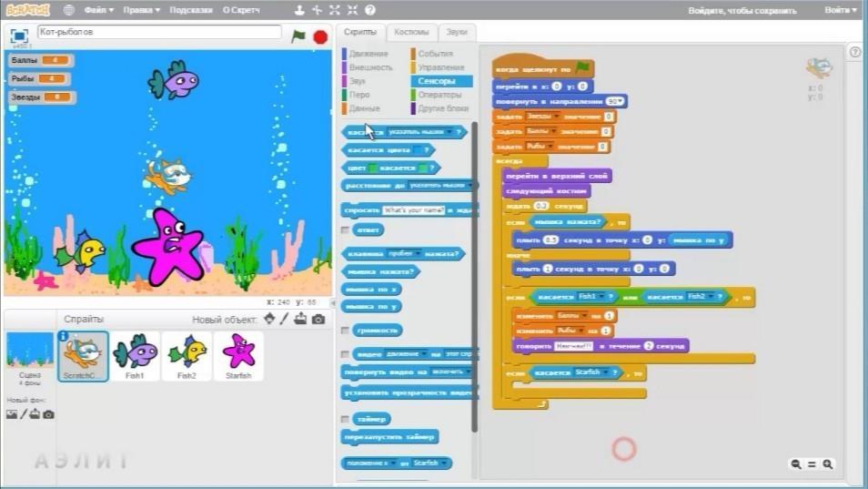Screen dimensions: 868x489
Task: Stop the project with red stop icon
Action: point(320,37)
